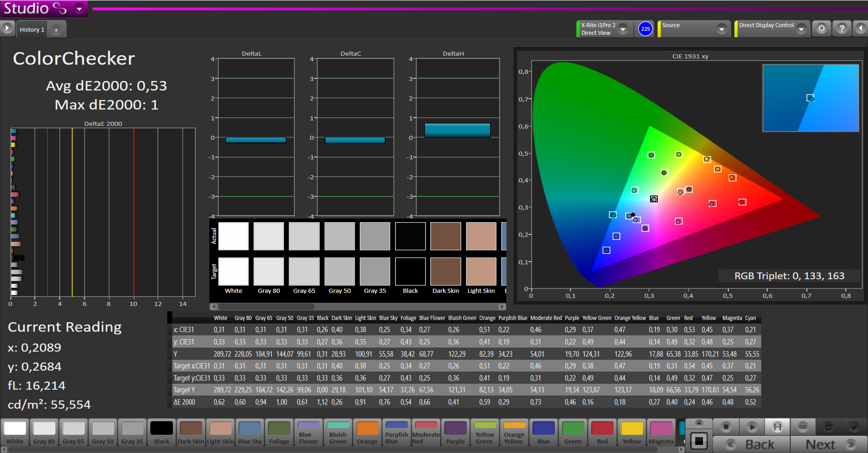Click the Back button

[x=751, y=444]
